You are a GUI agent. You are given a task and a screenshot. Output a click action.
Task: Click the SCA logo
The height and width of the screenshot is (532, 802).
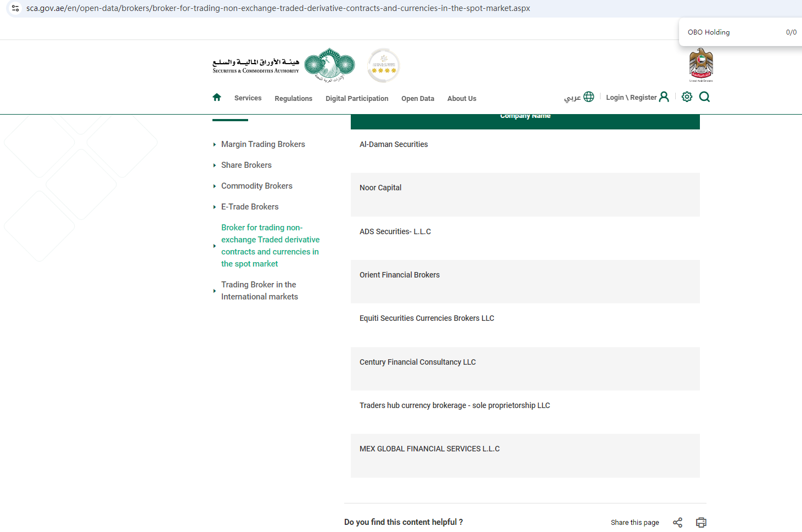[x=284, y=65]
